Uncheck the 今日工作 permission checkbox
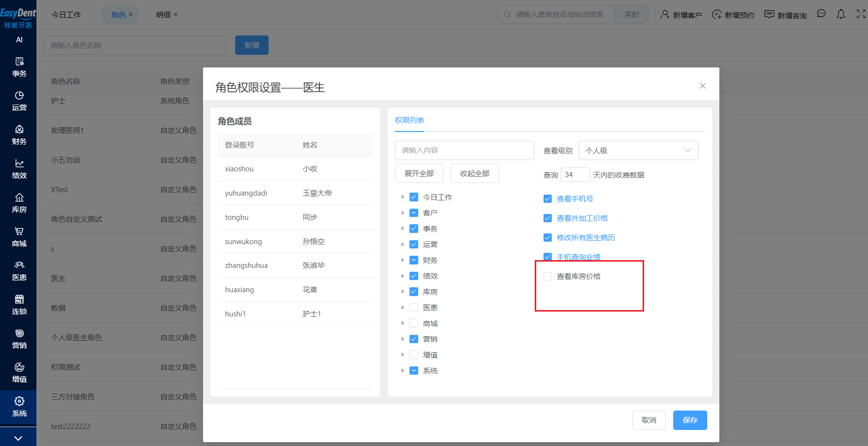This screenshot has width=868, height=446. [x=414, y=197]
